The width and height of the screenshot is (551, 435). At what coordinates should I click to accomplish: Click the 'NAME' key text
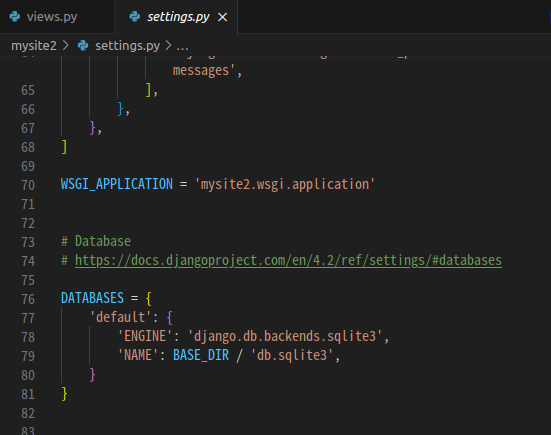138,355
